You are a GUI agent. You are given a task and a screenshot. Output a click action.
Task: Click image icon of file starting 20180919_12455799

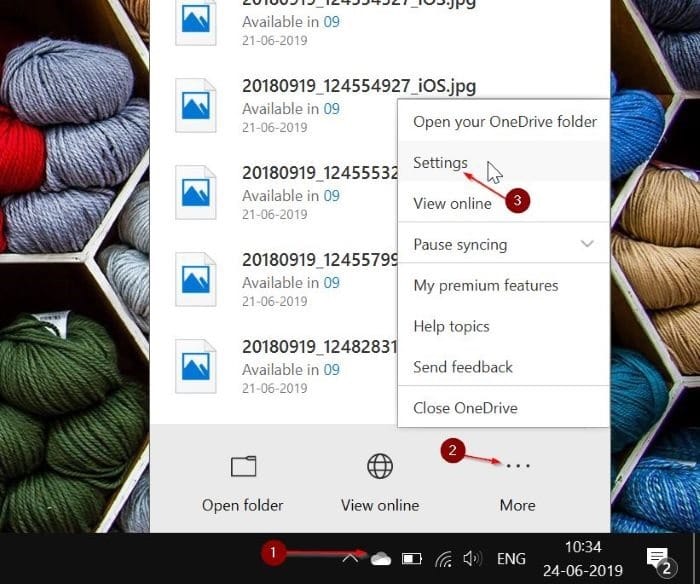(x=196, y=279)
